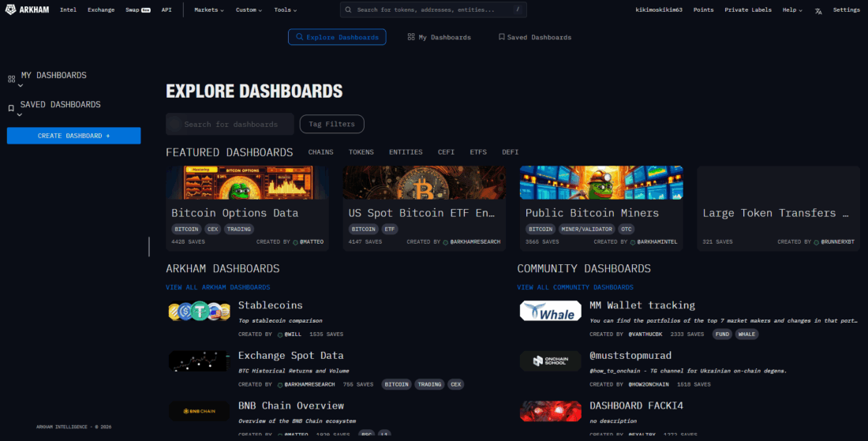Viewport: 868px width, 441px height.
Task: Click ETF tag on US Spot Bitcoin card
Action: click(390, 229)
